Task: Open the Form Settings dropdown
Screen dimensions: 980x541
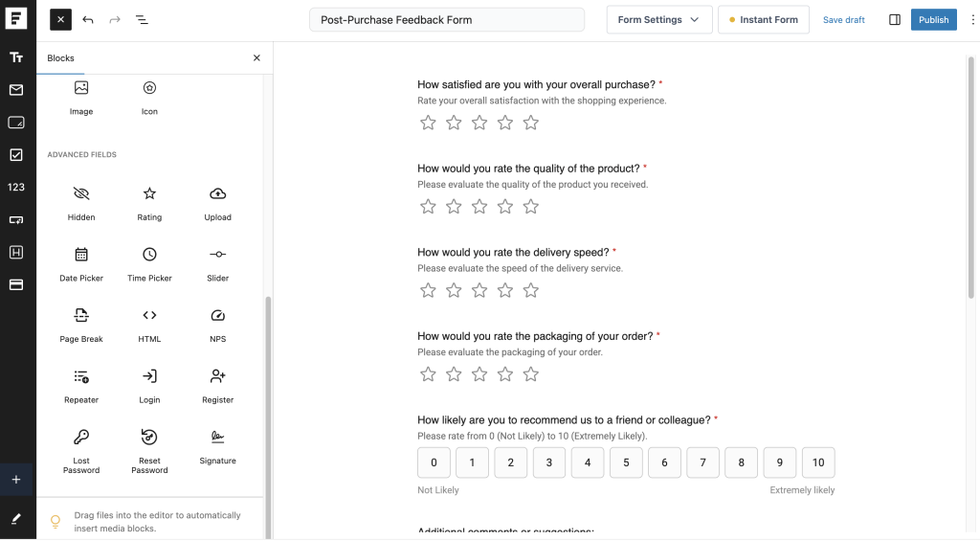Action: pos(659,19)
